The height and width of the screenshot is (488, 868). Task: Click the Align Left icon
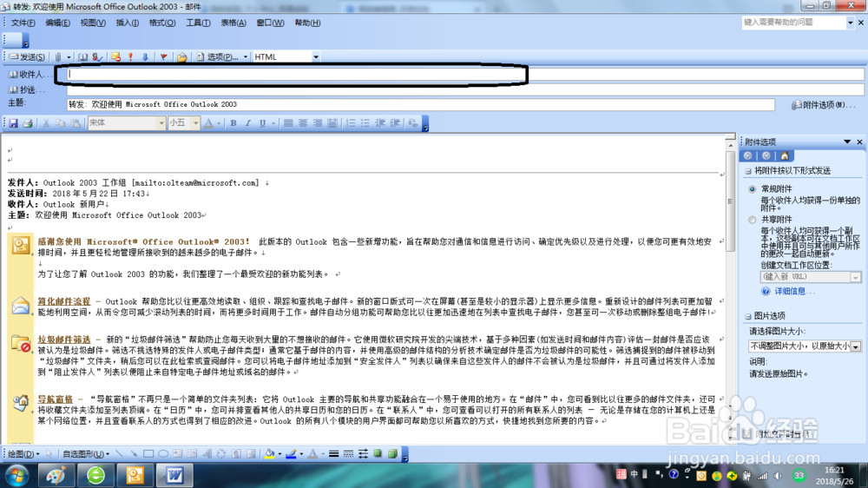click(288, 123)
